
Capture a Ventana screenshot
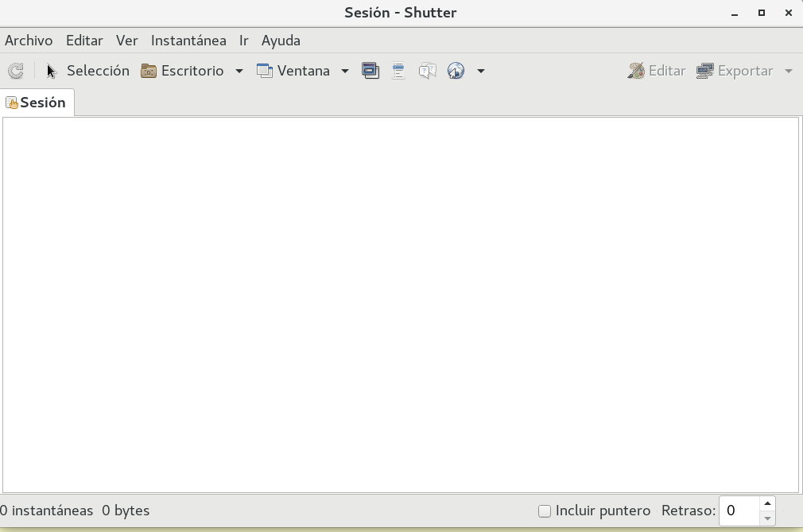point(293,71)
